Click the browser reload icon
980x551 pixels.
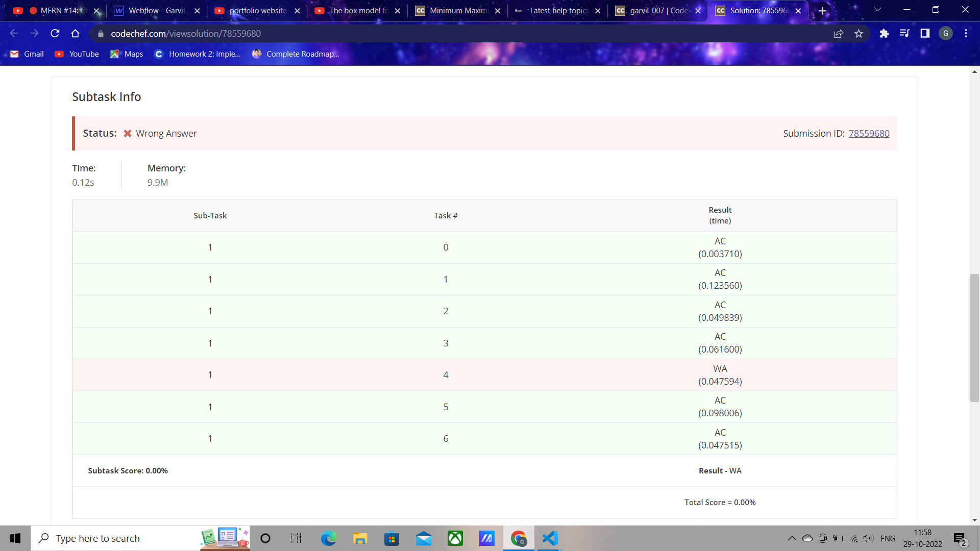(55, 33)
